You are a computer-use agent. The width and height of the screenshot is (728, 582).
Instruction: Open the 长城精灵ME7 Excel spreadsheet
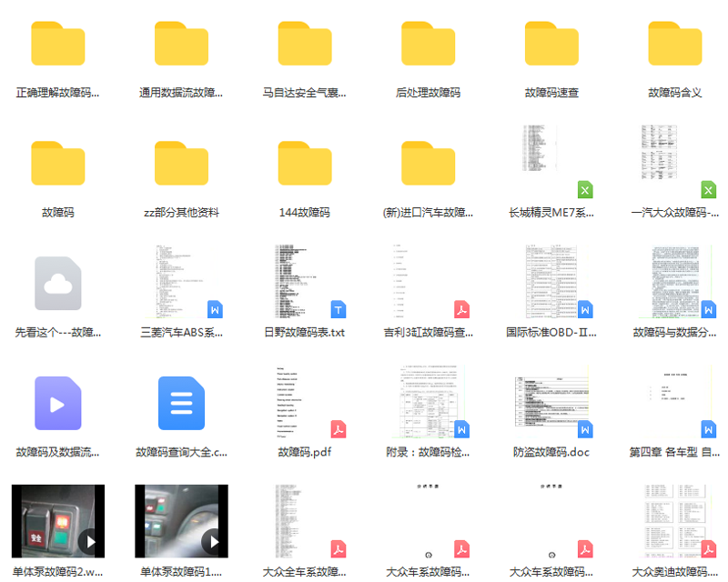[x=551, y=162]
